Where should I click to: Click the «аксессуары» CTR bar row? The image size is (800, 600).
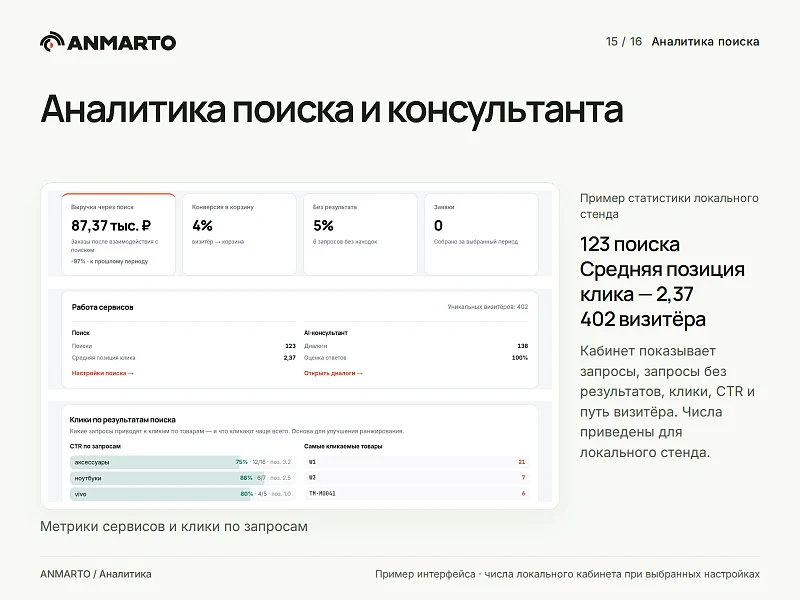[x=182, y=462]
